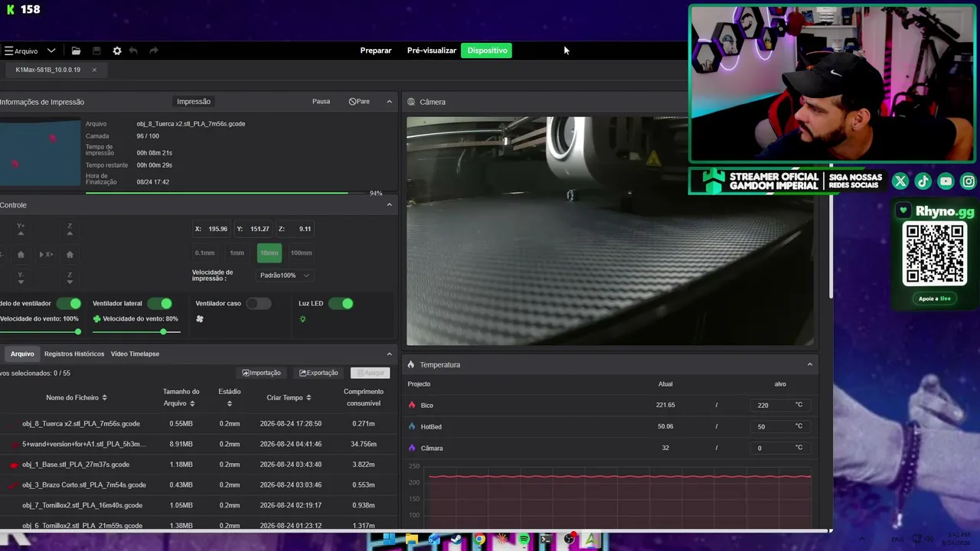Close the K1Max-581B device tab
Image resolution: width=980 pixels, height=551 pixels.
coord(94,70)
